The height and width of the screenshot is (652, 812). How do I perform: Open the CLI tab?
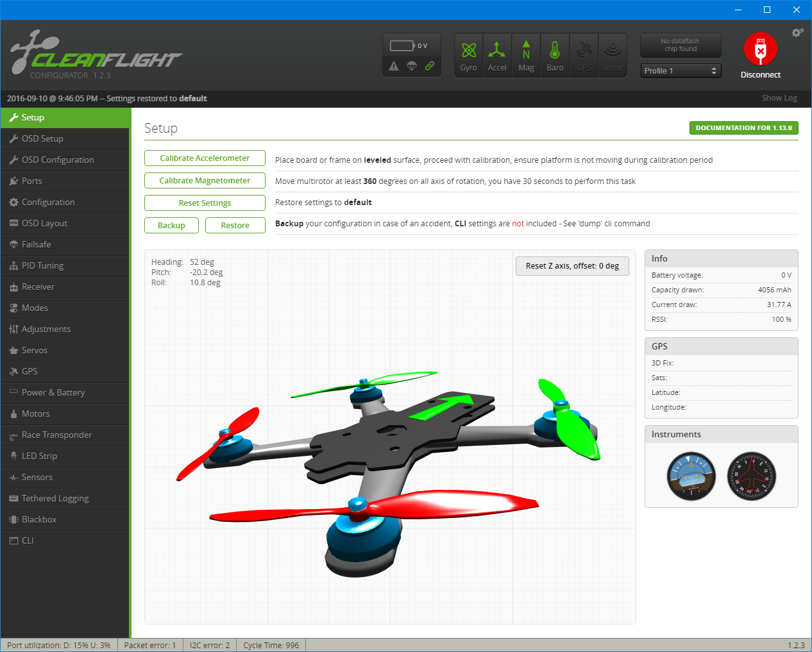pos(65,541)
